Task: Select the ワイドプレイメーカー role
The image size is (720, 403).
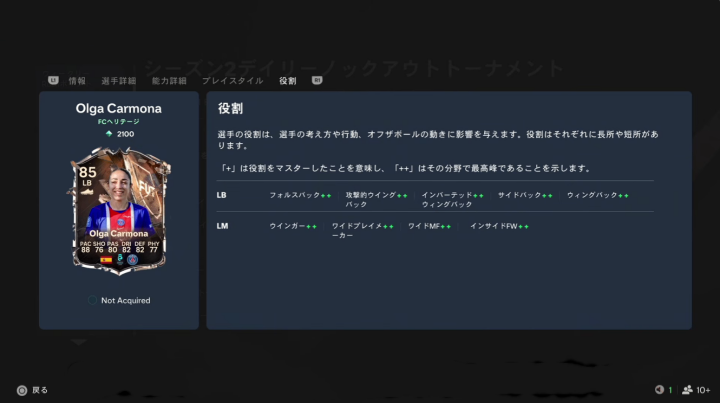Action: point(362,230)
